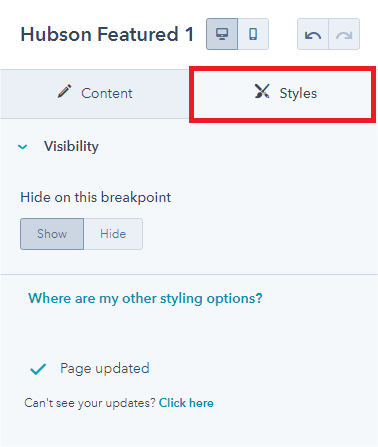This screenshot has width=378, height=447.
Task: Collapse the Visibility section chevron
Action: coord(23,147)
